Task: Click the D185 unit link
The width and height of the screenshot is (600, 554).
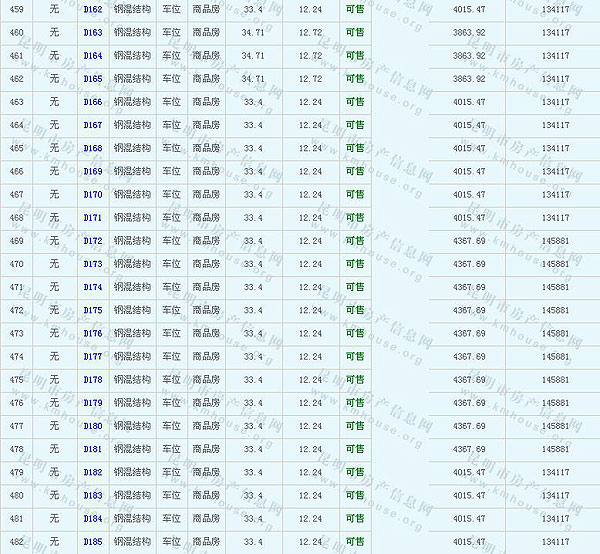Action: (x=92, y=542)
